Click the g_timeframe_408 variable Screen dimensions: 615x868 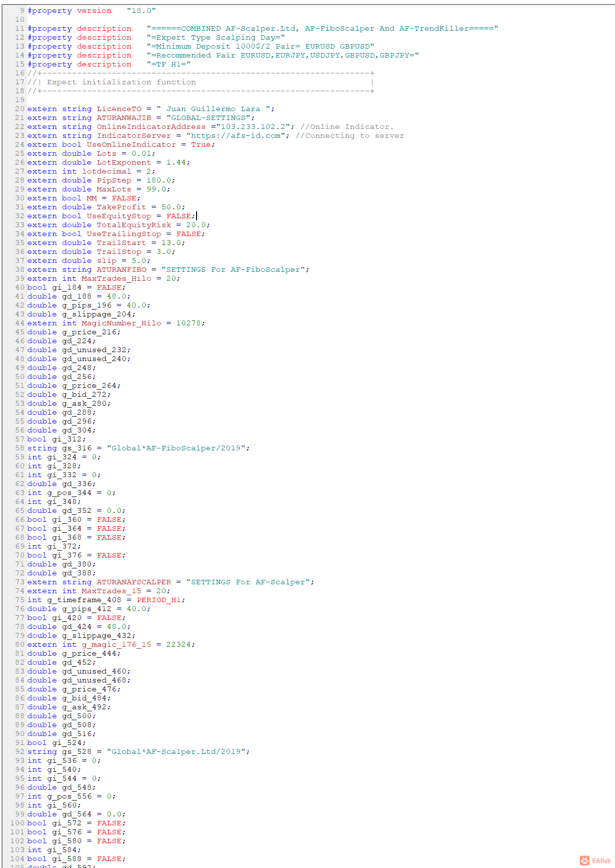tap(84, 600)
